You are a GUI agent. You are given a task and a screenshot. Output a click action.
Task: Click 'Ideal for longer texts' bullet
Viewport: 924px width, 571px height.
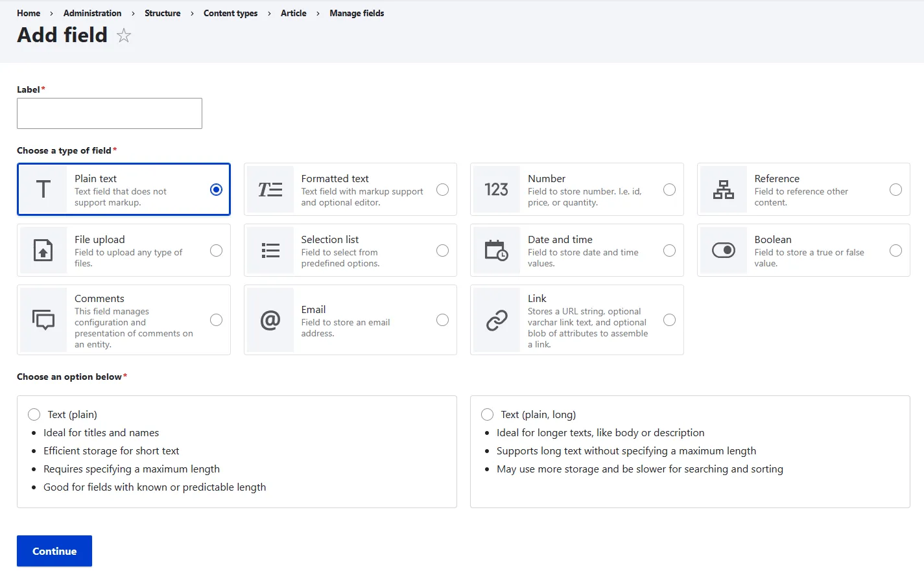[600, 432]
